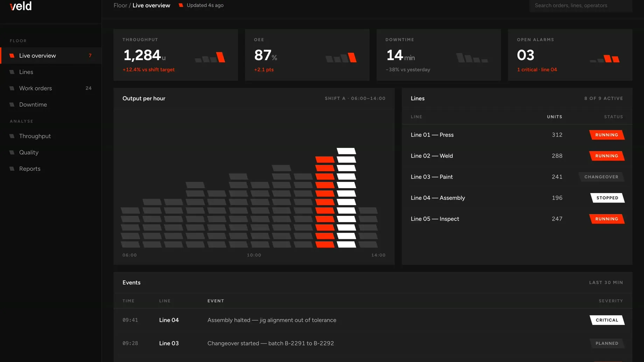Focus the search orders input field
Viewport: 644px width, 362px height.
pos(581,6)
